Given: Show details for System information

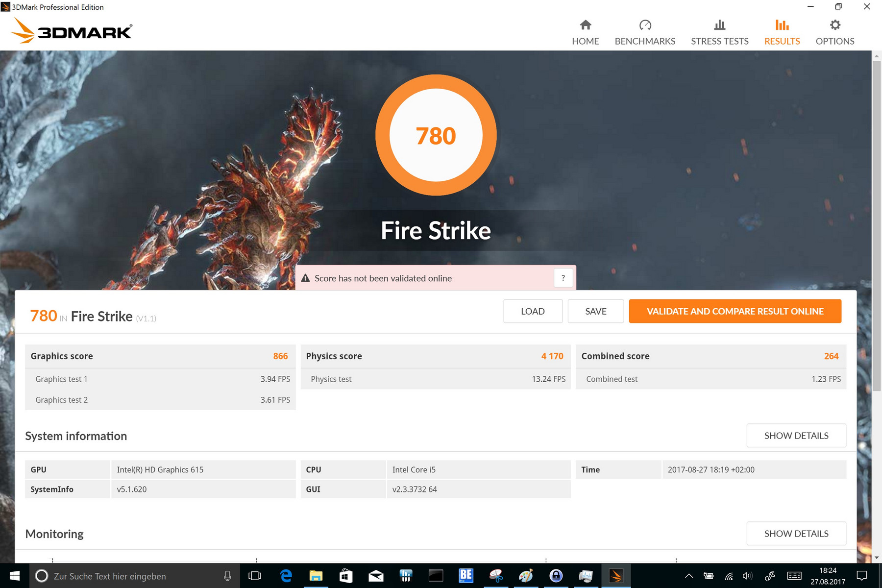Looking at the screenshot, I should click(796, 436).
